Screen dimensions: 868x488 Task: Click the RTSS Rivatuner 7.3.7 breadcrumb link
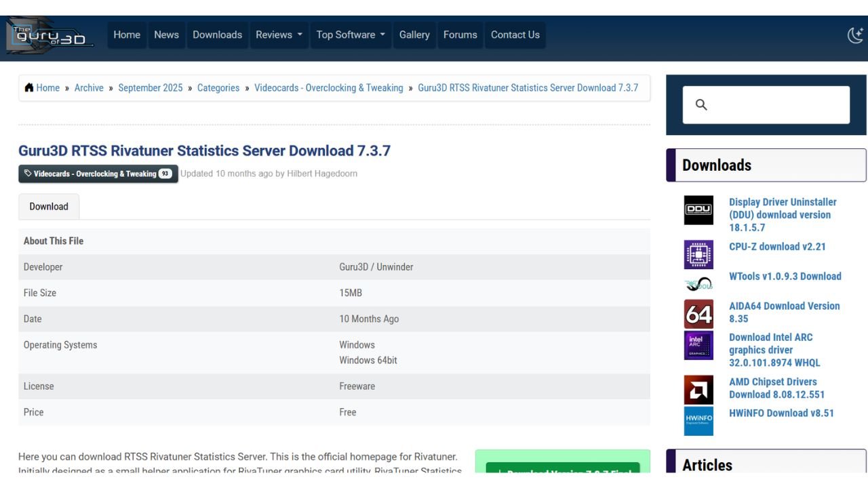[528, 88]
